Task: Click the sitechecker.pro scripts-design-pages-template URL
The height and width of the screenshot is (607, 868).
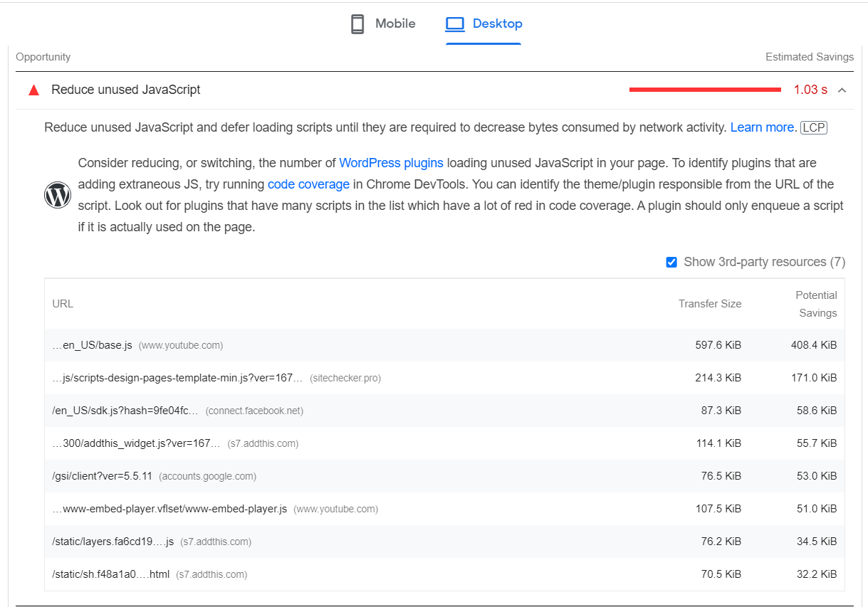Action: coord(177,378)
